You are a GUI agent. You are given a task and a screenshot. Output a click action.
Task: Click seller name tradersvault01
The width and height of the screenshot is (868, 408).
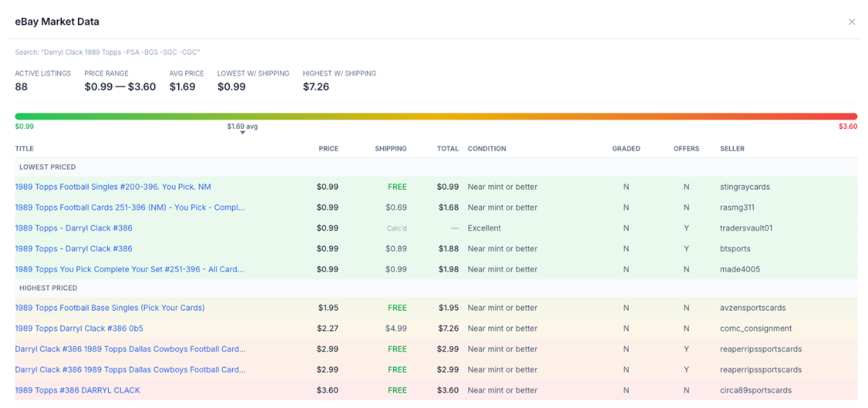(746, 229)
